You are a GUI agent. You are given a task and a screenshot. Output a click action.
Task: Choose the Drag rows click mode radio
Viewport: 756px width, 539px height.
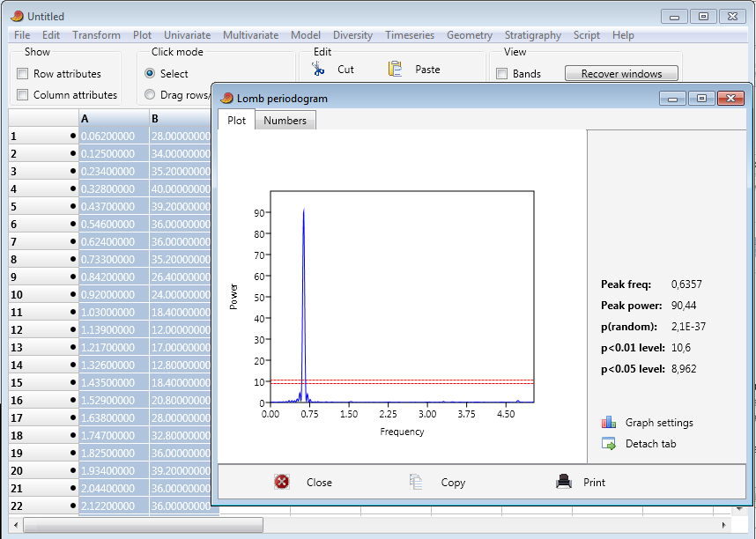pyautogui.click(x=150, y=94)
